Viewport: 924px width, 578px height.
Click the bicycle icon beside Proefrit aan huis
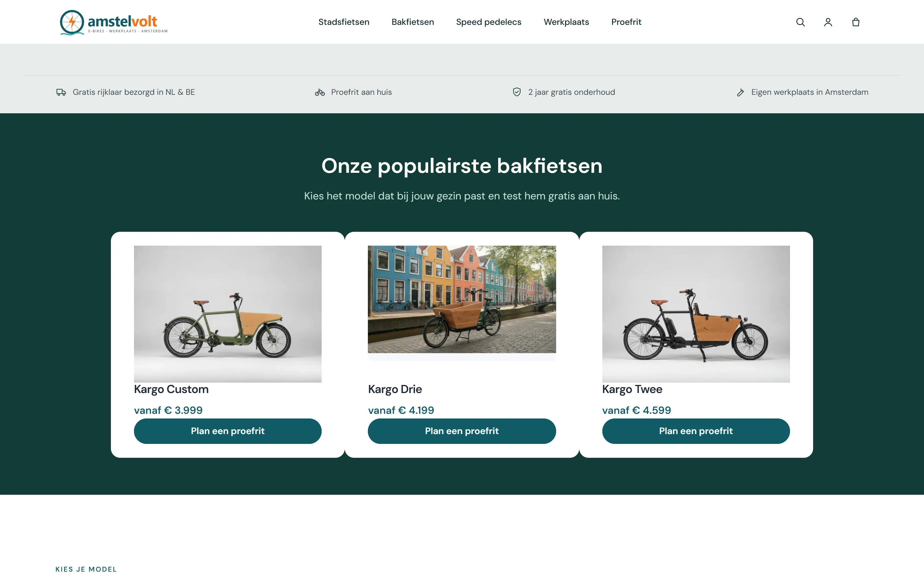pos(320,92)
